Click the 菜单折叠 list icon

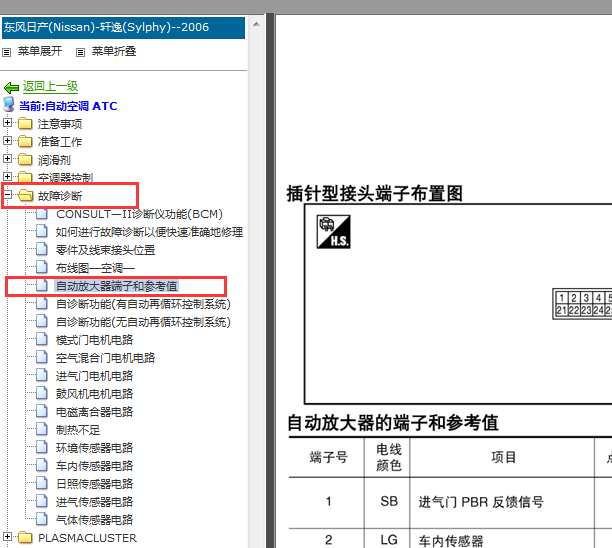click(80, 52)
